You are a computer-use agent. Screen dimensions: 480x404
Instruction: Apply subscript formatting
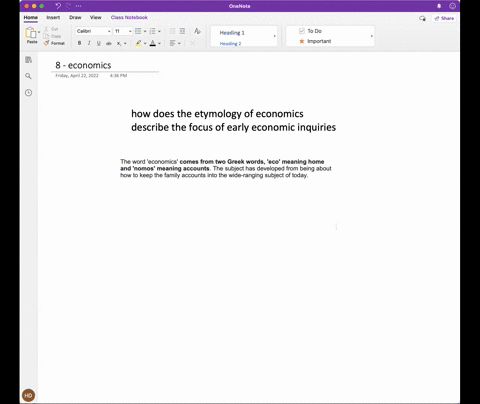[119, 43]
